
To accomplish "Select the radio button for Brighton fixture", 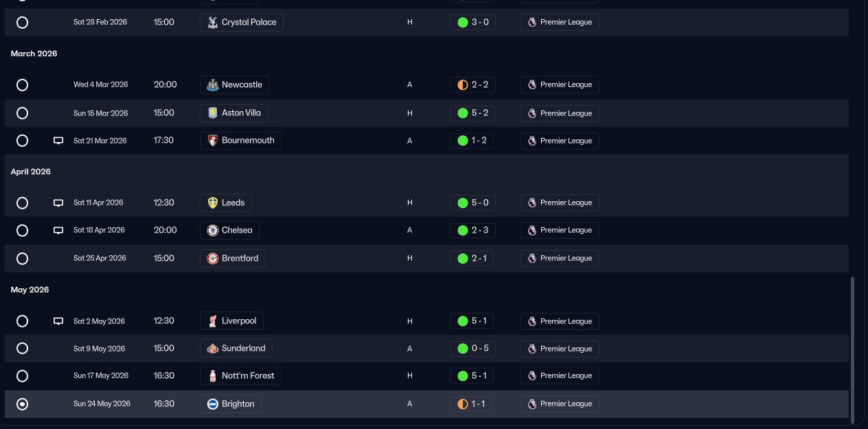I will [22, 404].
